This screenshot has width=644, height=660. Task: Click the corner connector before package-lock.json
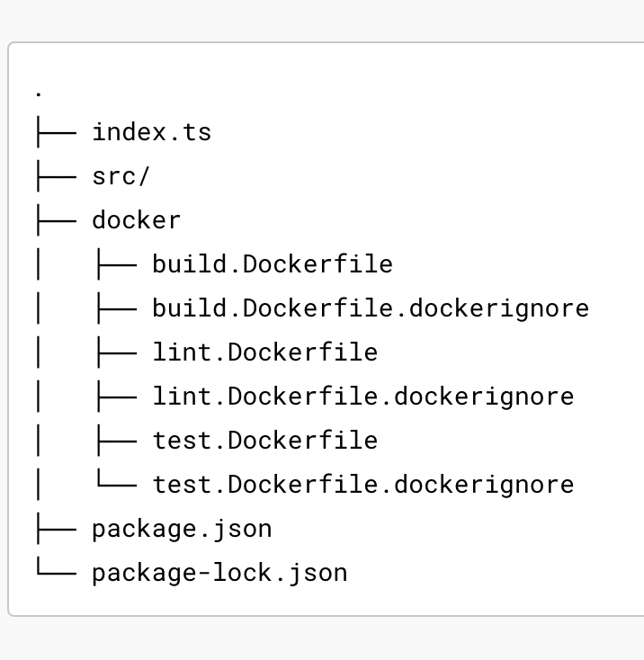pos(56,573)
